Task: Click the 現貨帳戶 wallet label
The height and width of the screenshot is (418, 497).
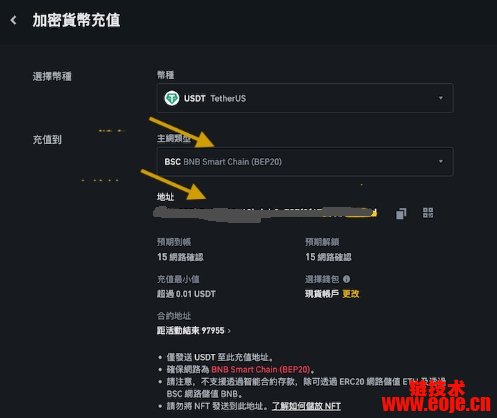Action: tap(322, 294)
